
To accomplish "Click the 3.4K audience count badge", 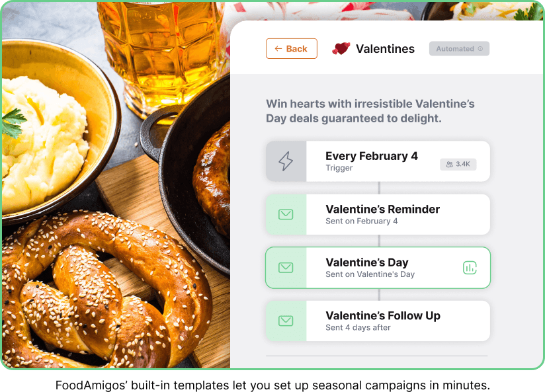I will [x=458, y=165].
